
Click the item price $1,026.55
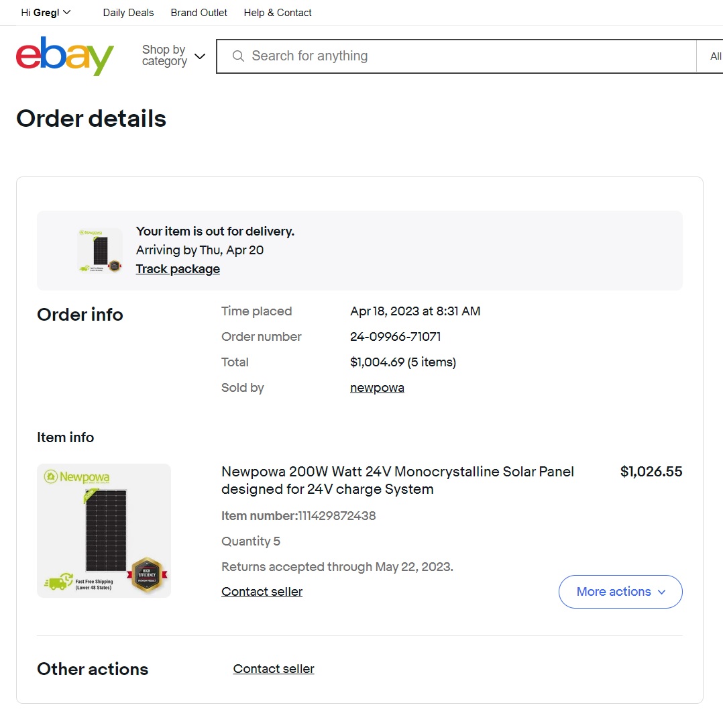pyautogui.click(x=651, y=472)
